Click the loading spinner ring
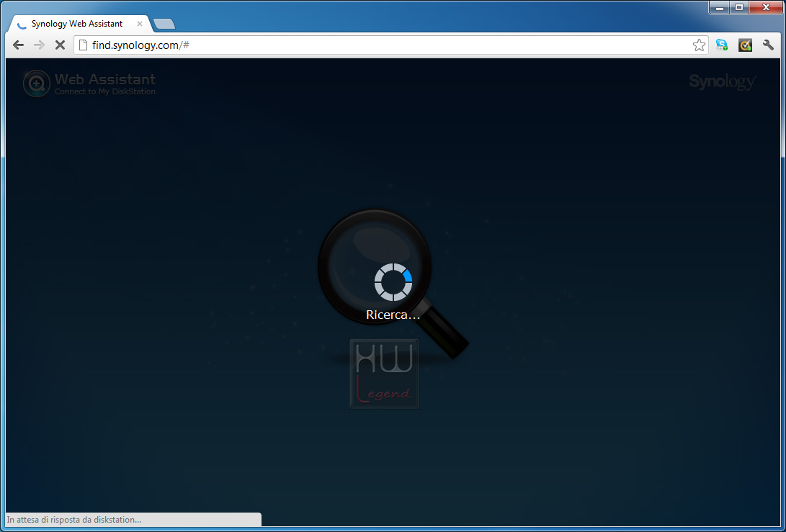This screenshot has width=786, height=532. click(x=393, y=282)
